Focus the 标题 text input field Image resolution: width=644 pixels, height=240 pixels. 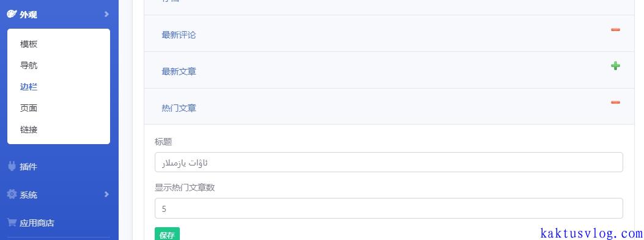(388, 162)
